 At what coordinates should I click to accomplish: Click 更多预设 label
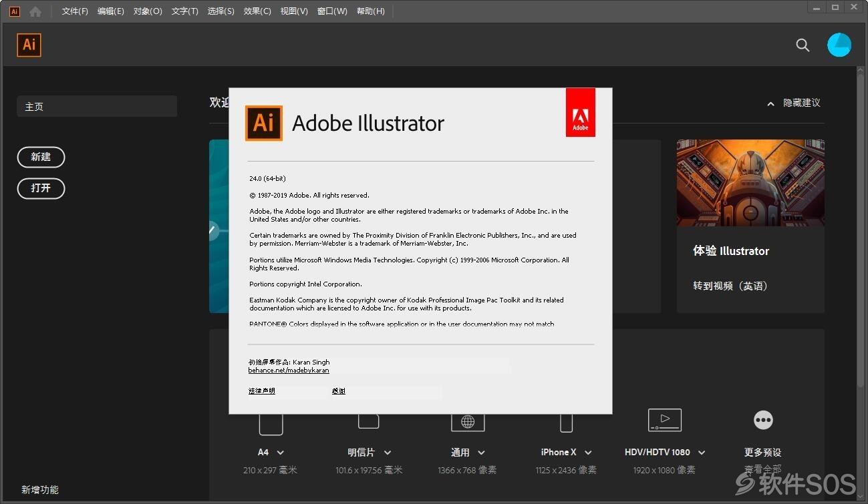763,453
